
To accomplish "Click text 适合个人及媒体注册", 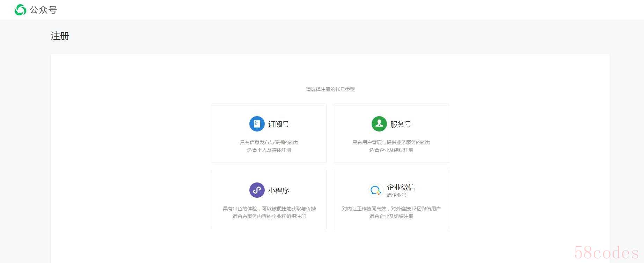I will pyautogui.click(x=269, y=150).
